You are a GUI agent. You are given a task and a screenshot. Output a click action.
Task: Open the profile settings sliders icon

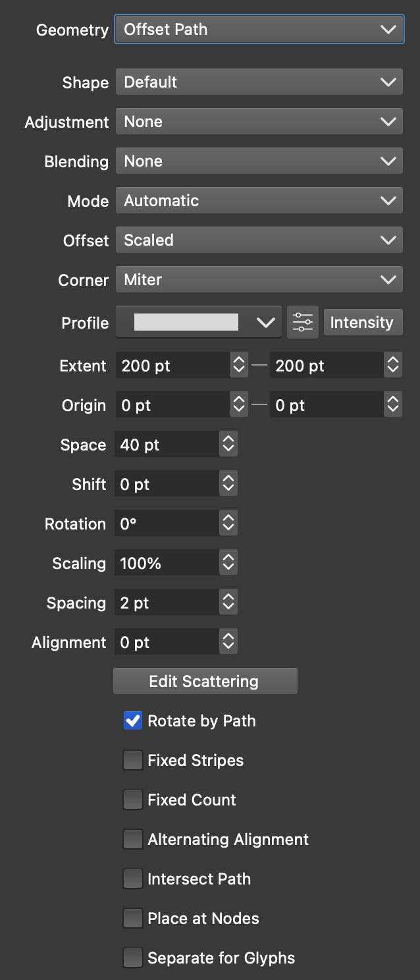pyautogui.click(x=303, y=323)
